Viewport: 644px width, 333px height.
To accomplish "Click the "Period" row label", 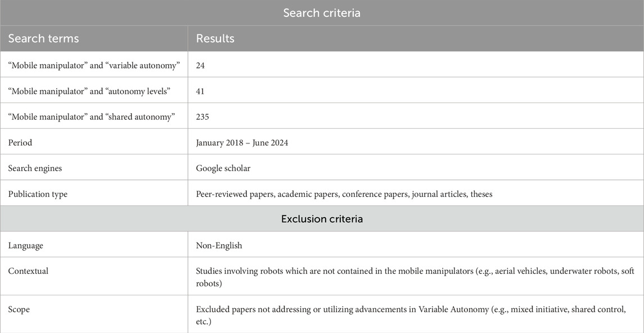I will (20, 142).
